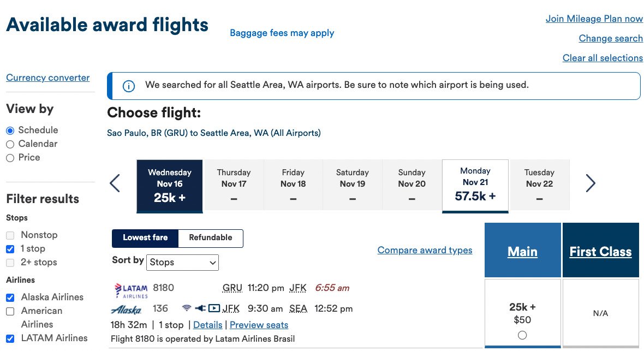Open the First Class column header

[600, 252]
